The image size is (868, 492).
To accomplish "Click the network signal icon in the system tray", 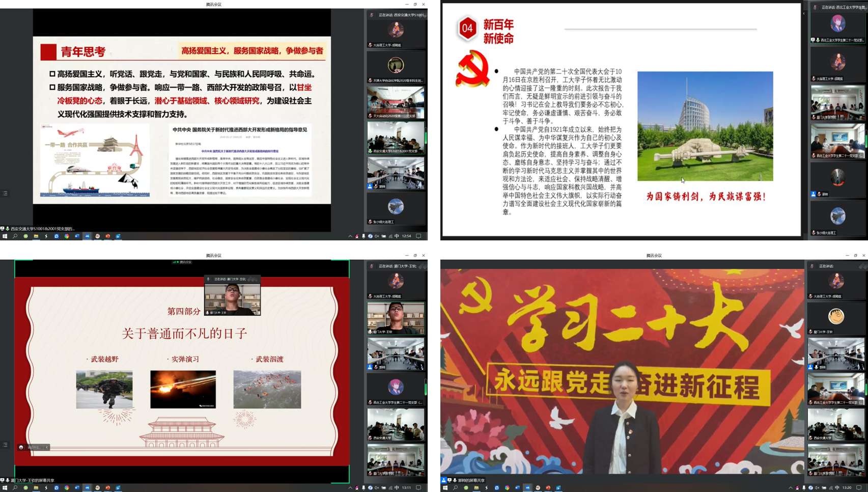I will (390, 236).
